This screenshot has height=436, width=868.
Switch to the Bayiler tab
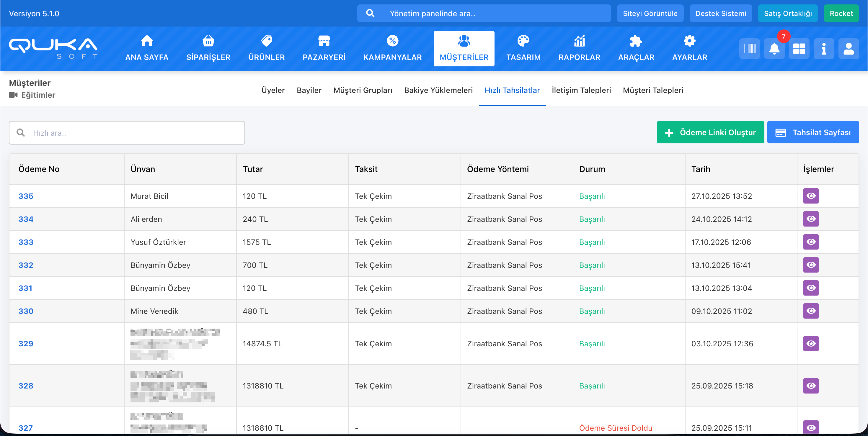click(309, 90)
